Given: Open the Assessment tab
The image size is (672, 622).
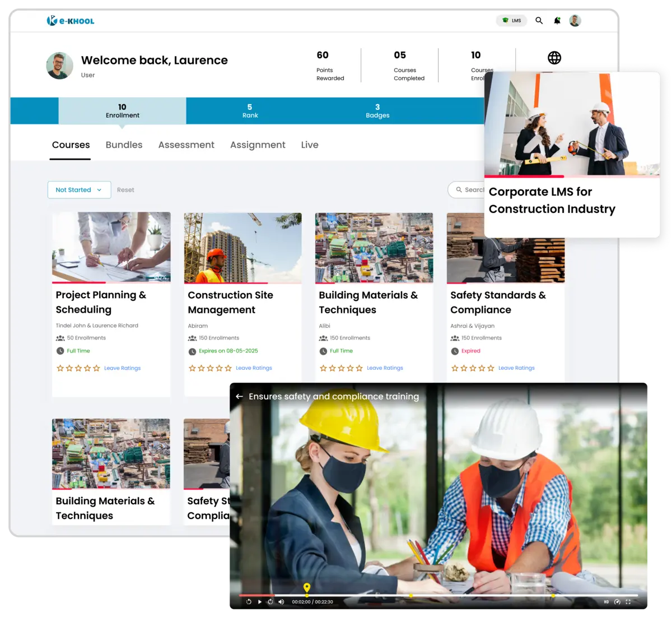Looking at the screenshot, I should click(186, 145).
